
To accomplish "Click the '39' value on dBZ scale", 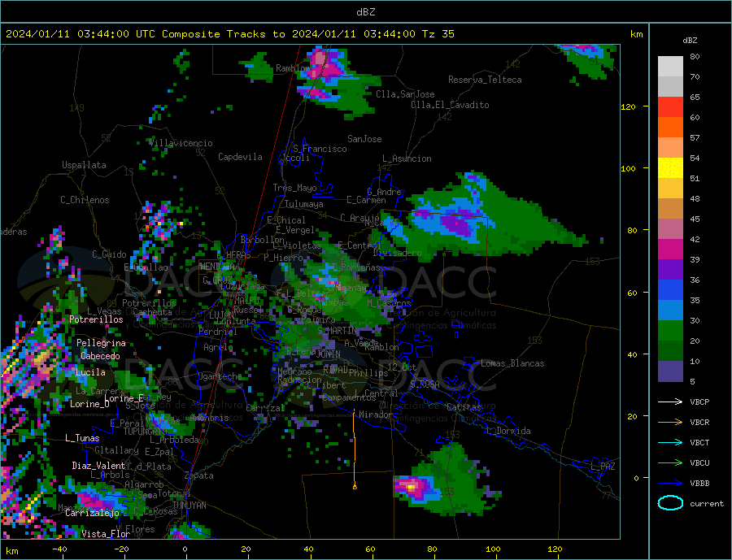I will [x=695, y=259].
